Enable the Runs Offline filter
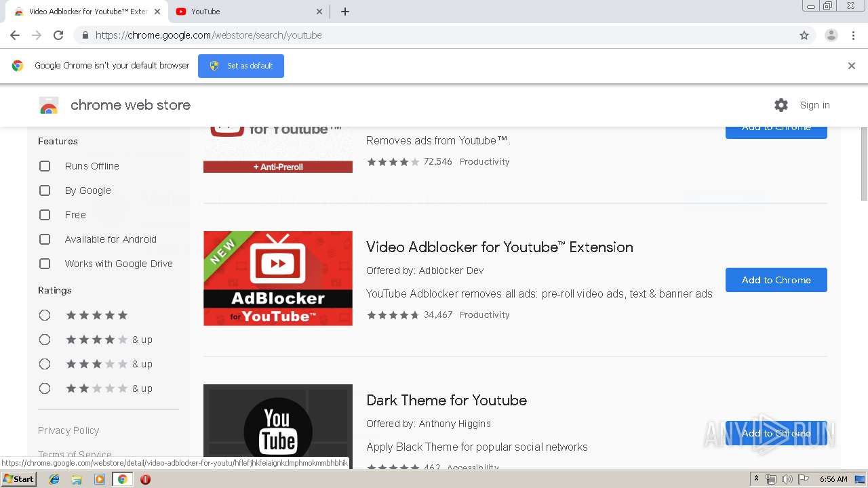This screenshot has width=868, height=488. tap(45, 166)
